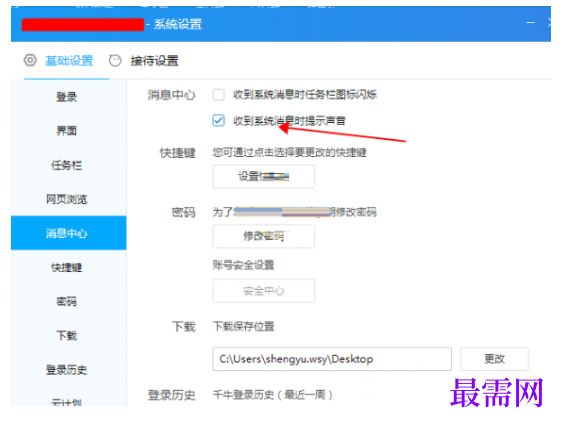Open the 接待设置 tab

[x=154, y=61]
